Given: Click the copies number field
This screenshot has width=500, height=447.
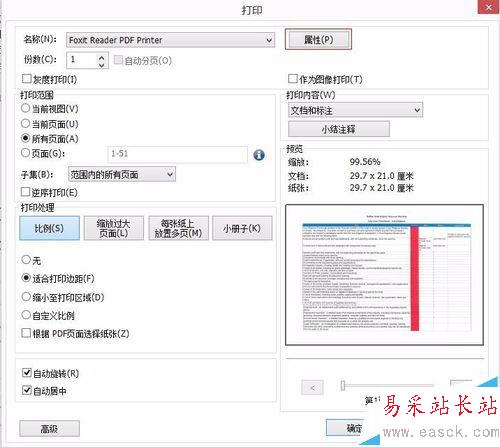Looking at the screenshot, I should pyautogui.click(x=82, y=60).
